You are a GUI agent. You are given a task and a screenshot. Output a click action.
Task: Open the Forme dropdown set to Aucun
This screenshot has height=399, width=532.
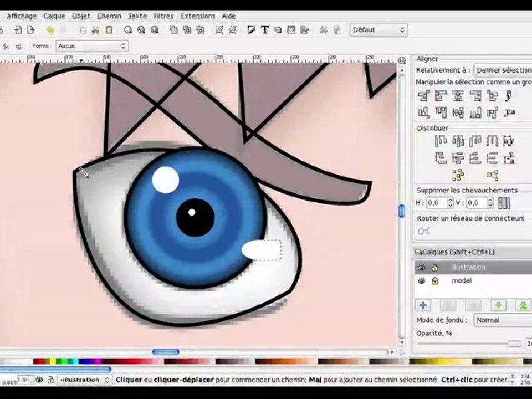pos(92,46)
